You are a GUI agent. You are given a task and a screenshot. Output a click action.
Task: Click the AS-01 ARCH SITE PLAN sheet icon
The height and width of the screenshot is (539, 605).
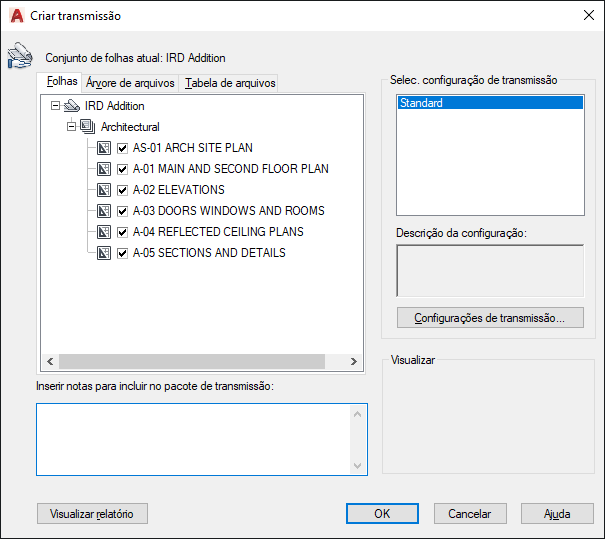pos(104,148)
